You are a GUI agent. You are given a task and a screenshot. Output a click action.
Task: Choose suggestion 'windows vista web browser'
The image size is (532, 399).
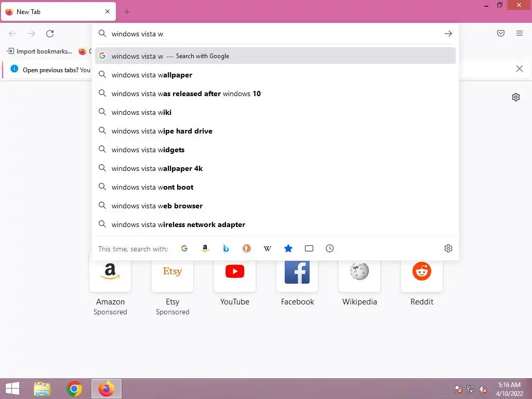click(x=275, y=206)
